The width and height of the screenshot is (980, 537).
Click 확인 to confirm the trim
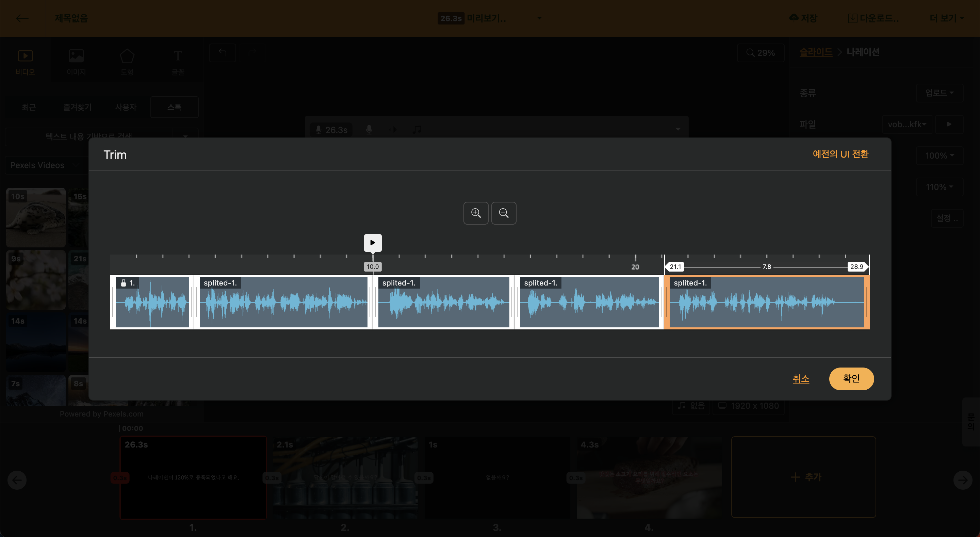point(851,379)
